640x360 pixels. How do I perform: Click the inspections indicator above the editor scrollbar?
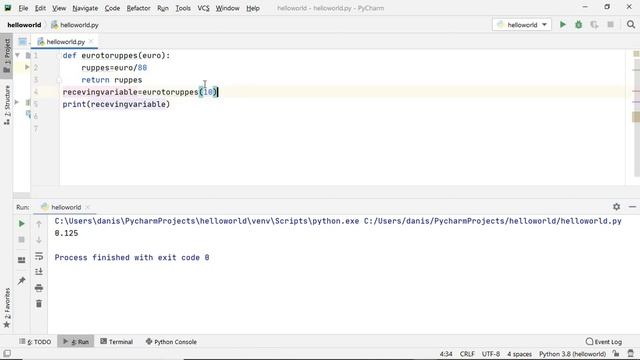tap(636, 53)
